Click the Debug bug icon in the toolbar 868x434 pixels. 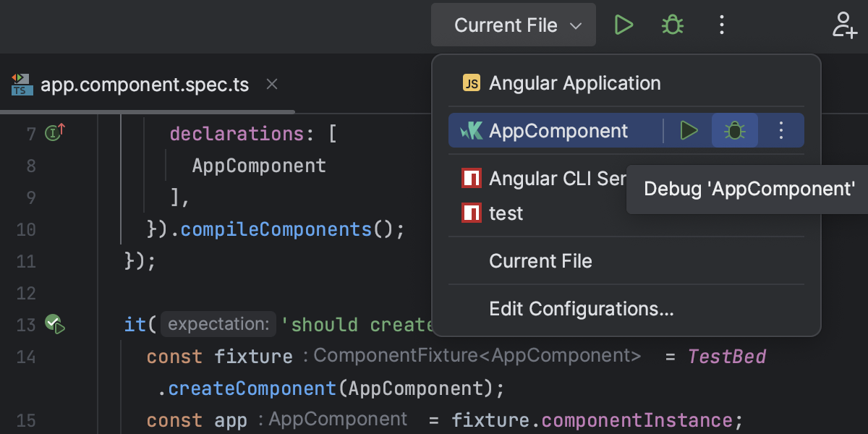coord(672,25)
